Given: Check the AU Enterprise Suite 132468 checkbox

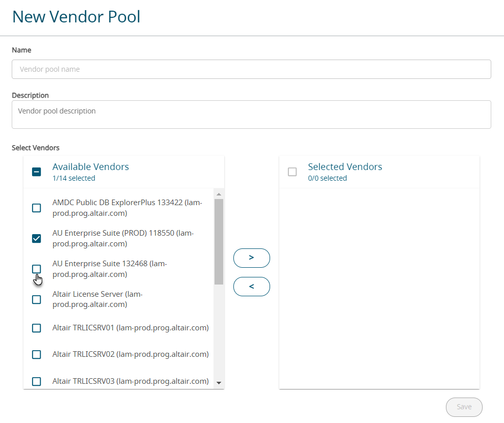Looking at the screenshot, I should click(x=37, y=269).
